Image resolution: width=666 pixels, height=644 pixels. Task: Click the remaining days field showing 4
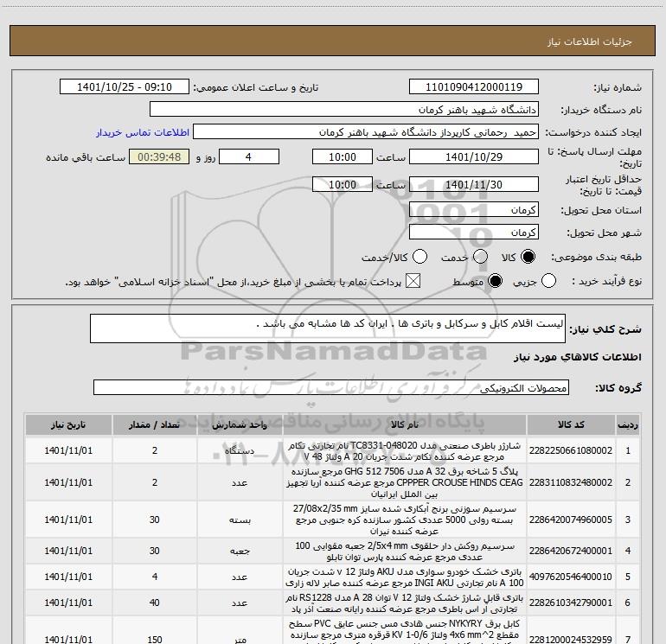(249, 156)
